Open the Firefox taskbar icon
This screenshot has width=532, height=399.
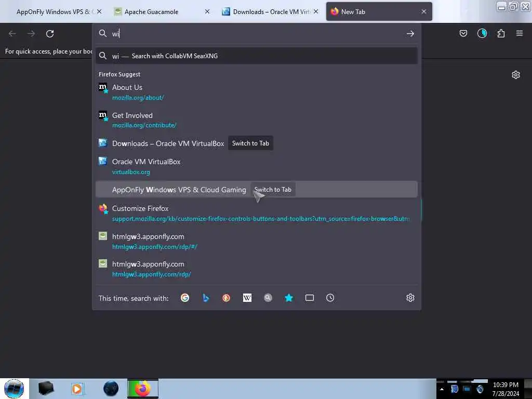click(143, 389)
